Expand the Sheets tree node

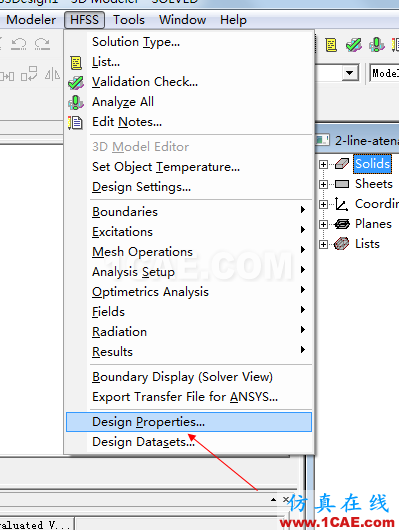(x=323, y=185)
